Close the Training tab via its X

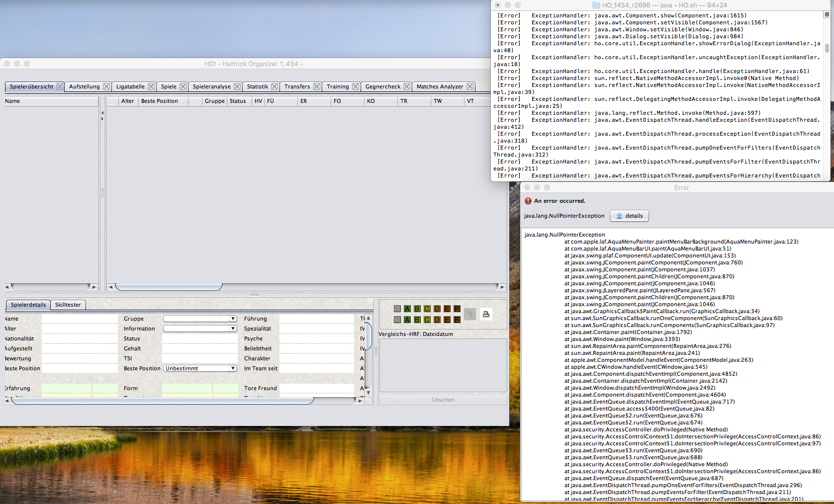[356, 86]
